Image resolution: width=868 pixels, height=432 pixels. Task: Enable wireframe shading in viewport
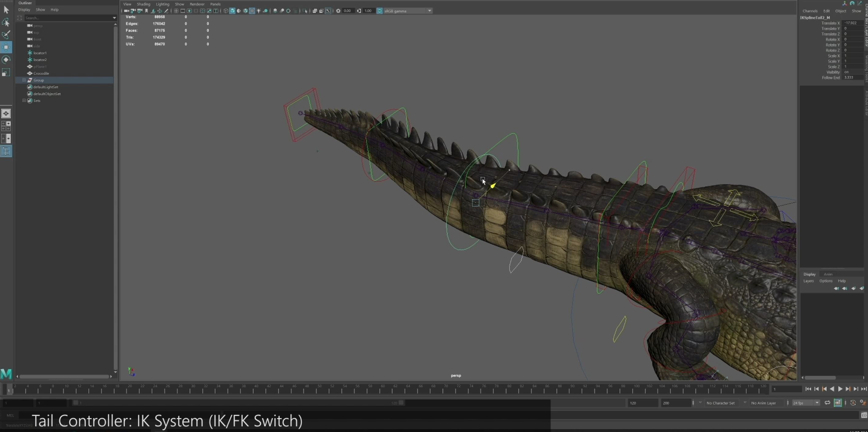(226, 11)
